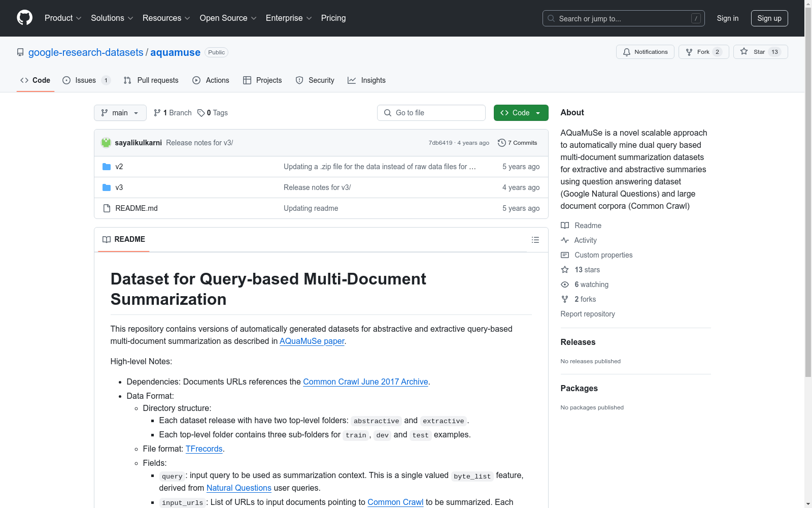Click the v3 folder icon
This screenshot has height=508, width=812.
107,187
